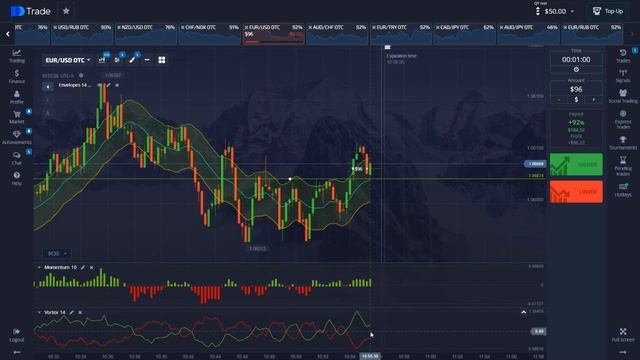The width and height of the screenshot is (640, 360).
Task: Collapse the Vortex 14 indicator panel
Action: coord(39,312)
